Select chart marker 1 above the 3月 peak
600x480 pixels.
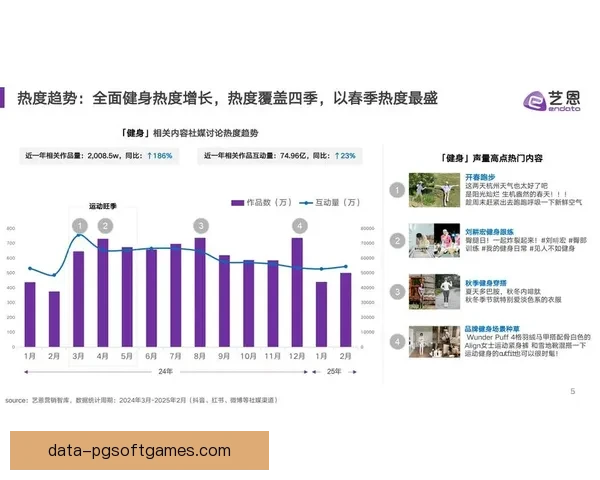coord(80,226)
